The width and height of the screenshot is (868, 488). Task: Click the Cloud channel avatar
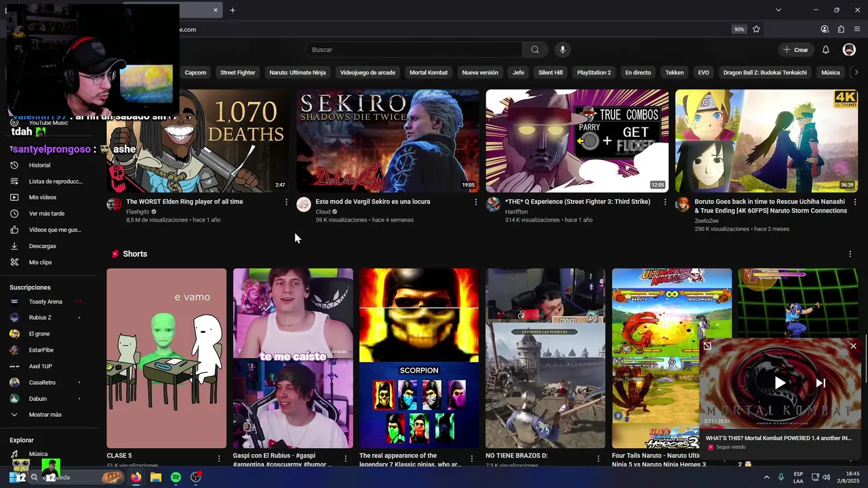[x=304, y=204]
